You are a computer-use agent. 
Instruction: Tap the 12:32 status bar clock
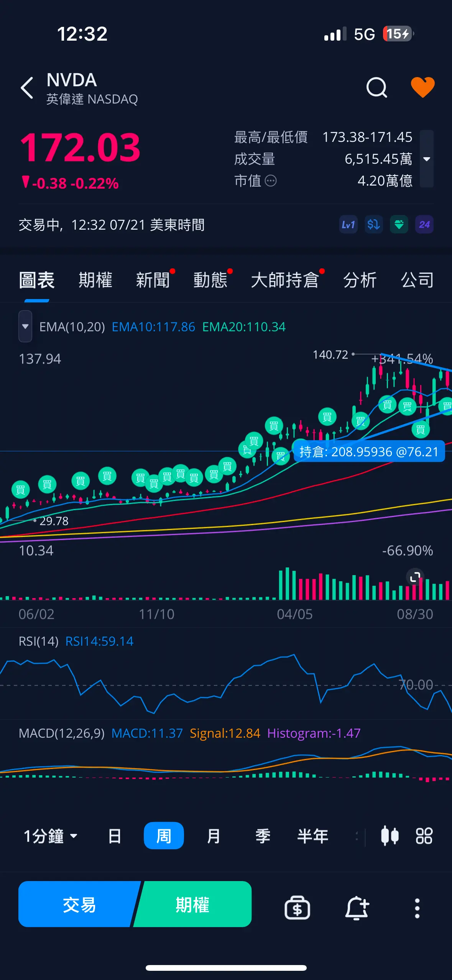click(x=82, y=34)
